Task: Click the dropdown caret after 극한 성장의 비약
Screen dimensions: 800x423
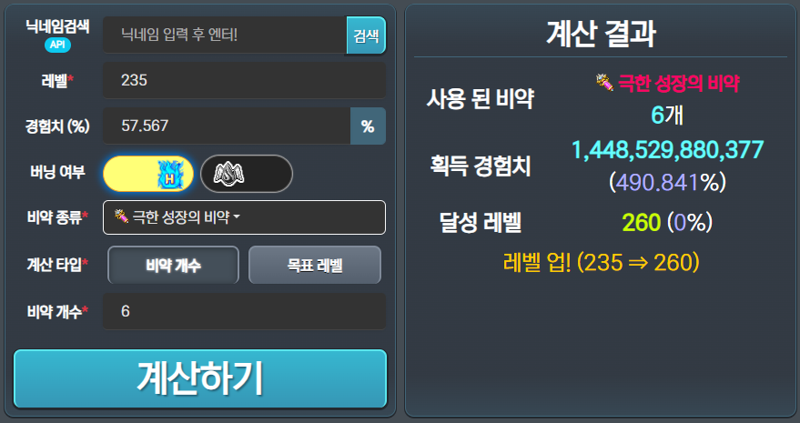Action: pyautogui.click(x=237, y=218)
